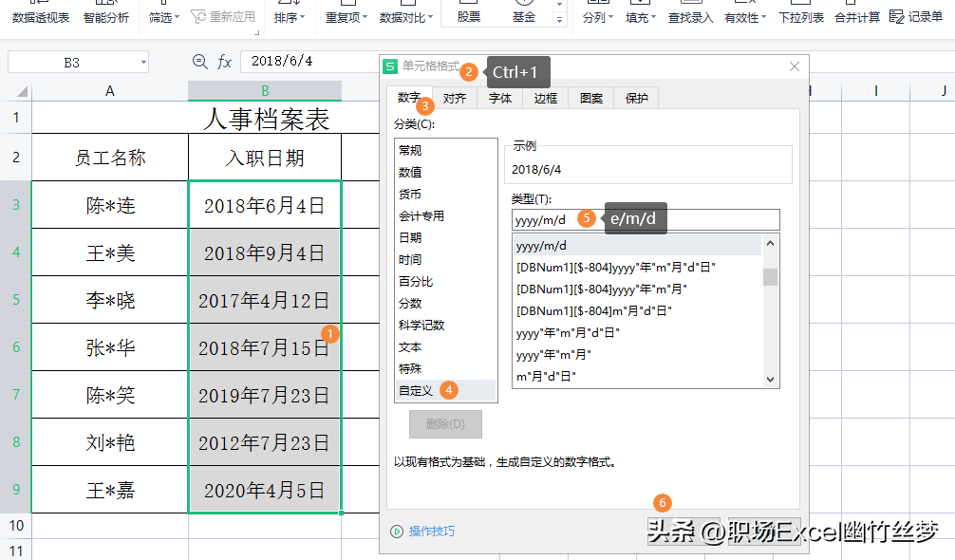Select 会计专用 category in list
955x560 pixels.
tap(446, 215)
